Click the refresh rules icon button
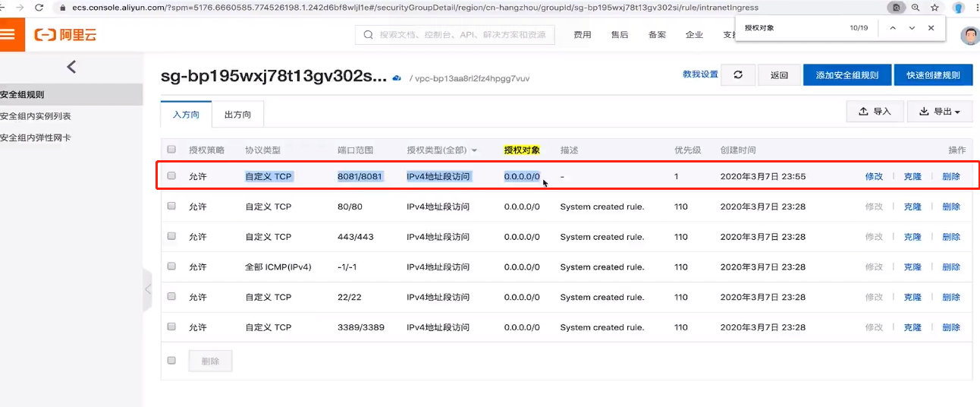The width and height of the screenshot is (980, 407). [x=737, y=74]
